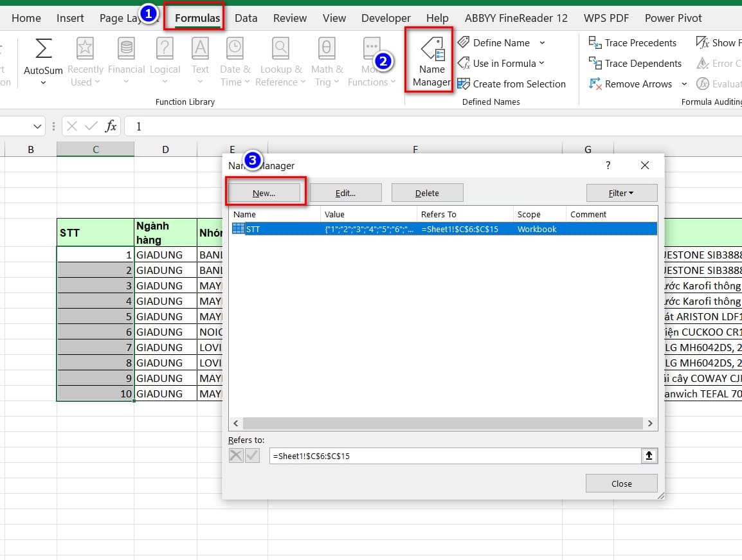Open the Filter dropdown in Name Manager

[621, 192]
